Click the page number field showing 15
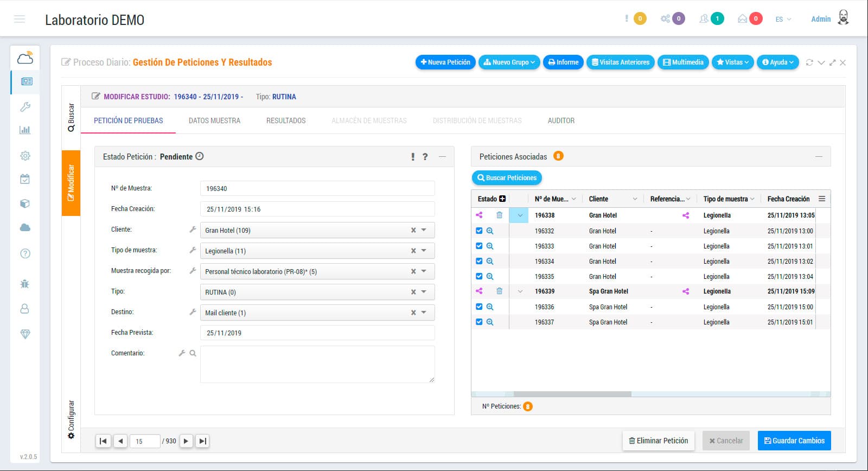868x471 pixels. (145, 441)
